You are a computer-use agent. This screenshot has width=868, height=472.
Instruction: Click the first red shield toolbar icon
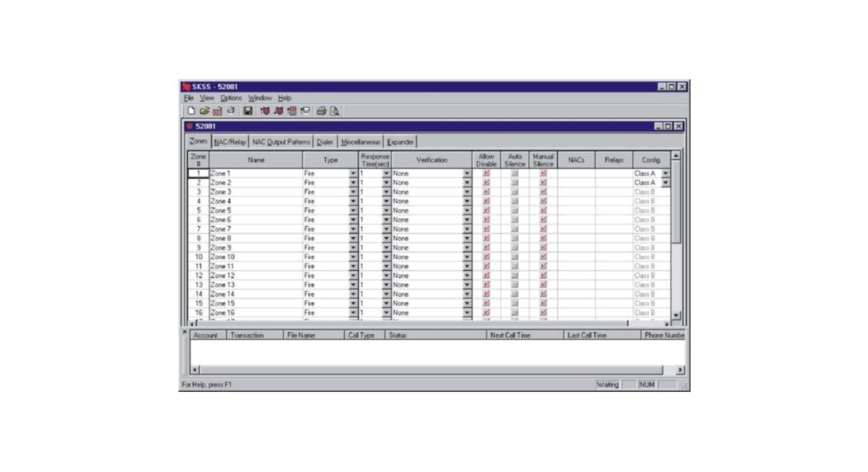click(x=265, y=111)
